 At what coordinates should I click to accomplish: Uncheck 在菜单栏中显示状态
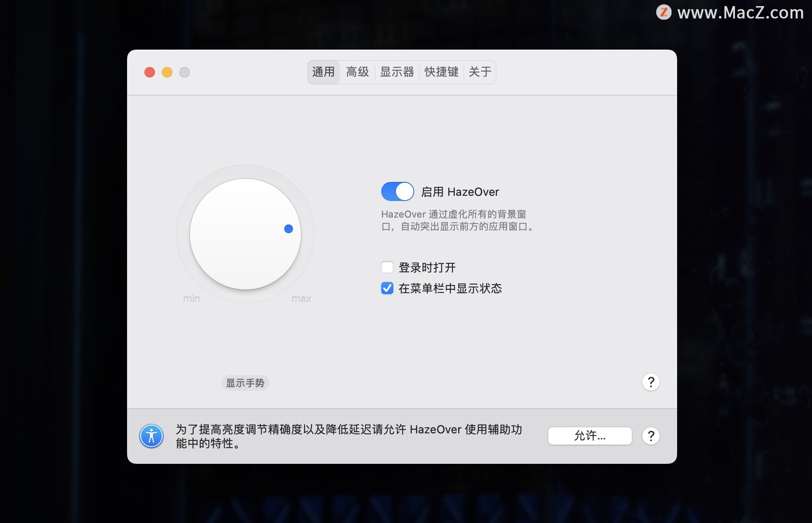coord(387,288)
